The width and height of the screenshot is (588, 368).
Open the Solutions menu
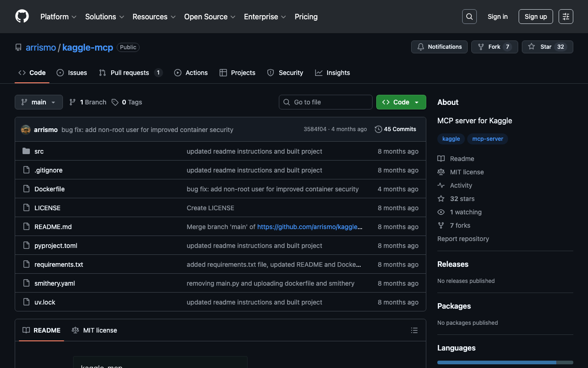(x=104, y=17)
